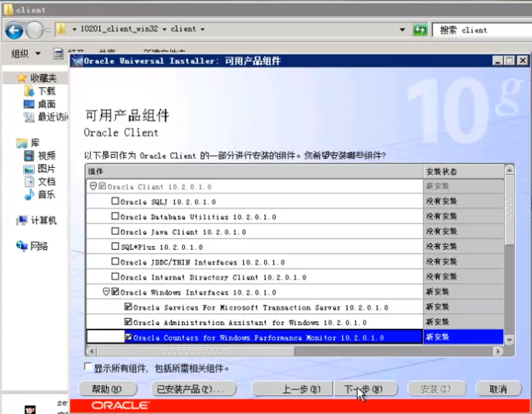Viewport: 532px width, 414px height.
Task: Open Network icon (网络) in sidebar
Action: [x=22, y=246]
